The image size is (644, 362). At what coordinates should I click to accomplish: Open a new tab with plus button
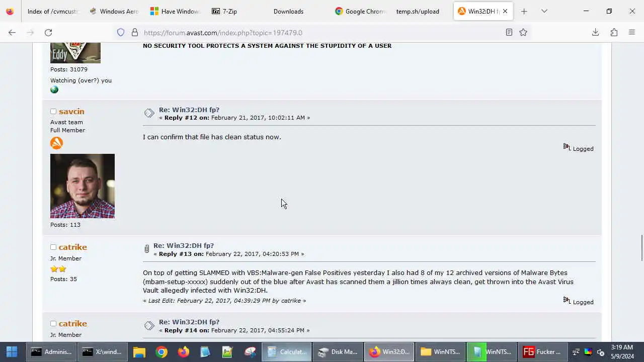[x=524, y=11]
